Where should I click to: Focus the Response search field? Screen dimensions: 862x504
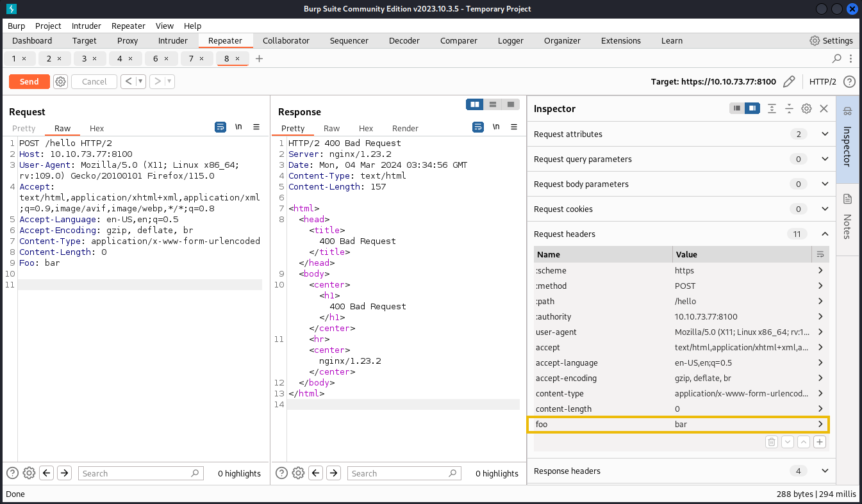[404, 473]
